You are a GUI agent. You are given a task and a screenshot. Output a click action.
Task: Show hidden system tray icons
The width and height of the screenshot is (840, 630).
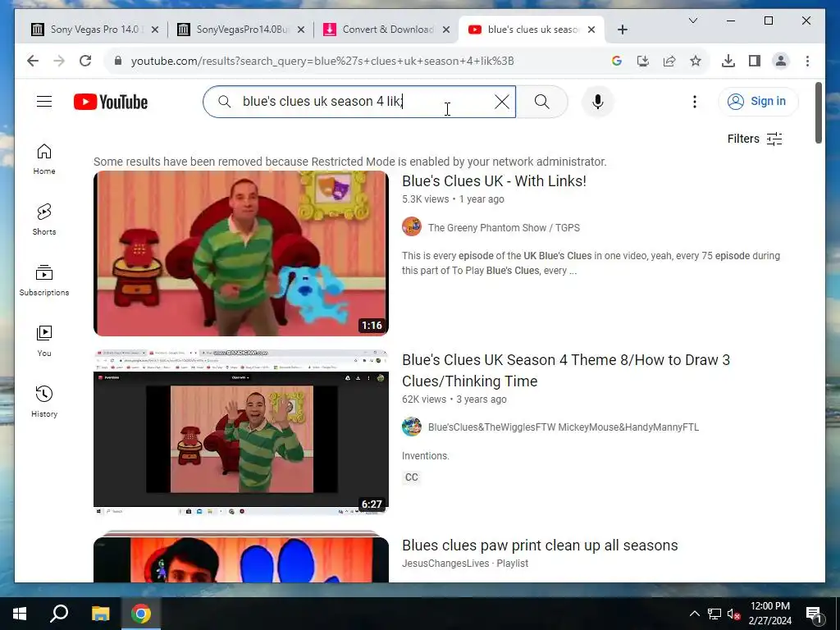(694, 614)
